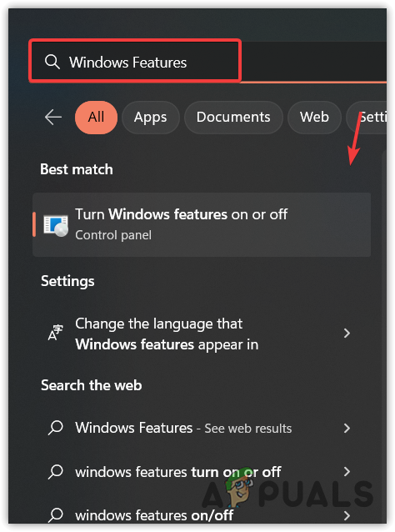Select the All filter tab
The height and width of the screenshot is (532, 395).
click(x=96, y=117)
